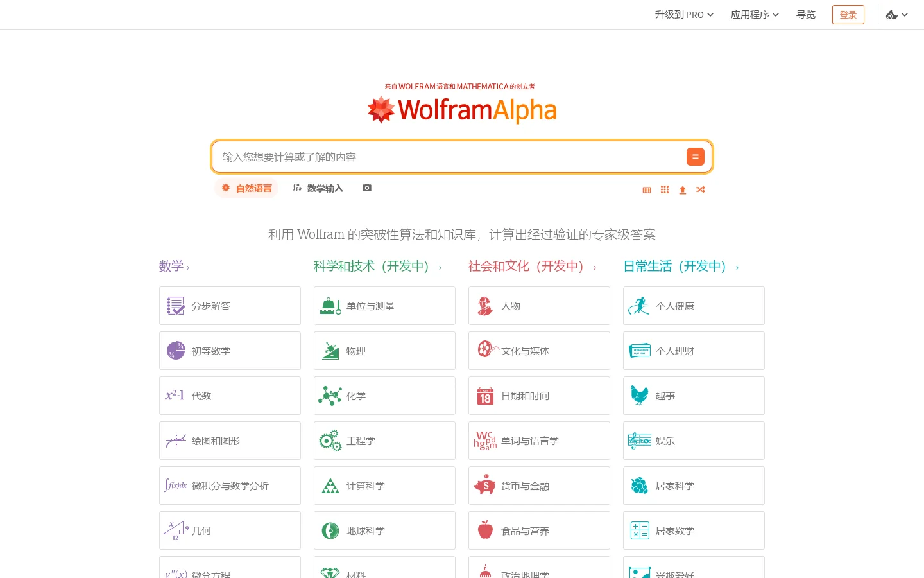Switch to 自然语言 input mode
Viewport: 924px width, 578px height.
247,188
